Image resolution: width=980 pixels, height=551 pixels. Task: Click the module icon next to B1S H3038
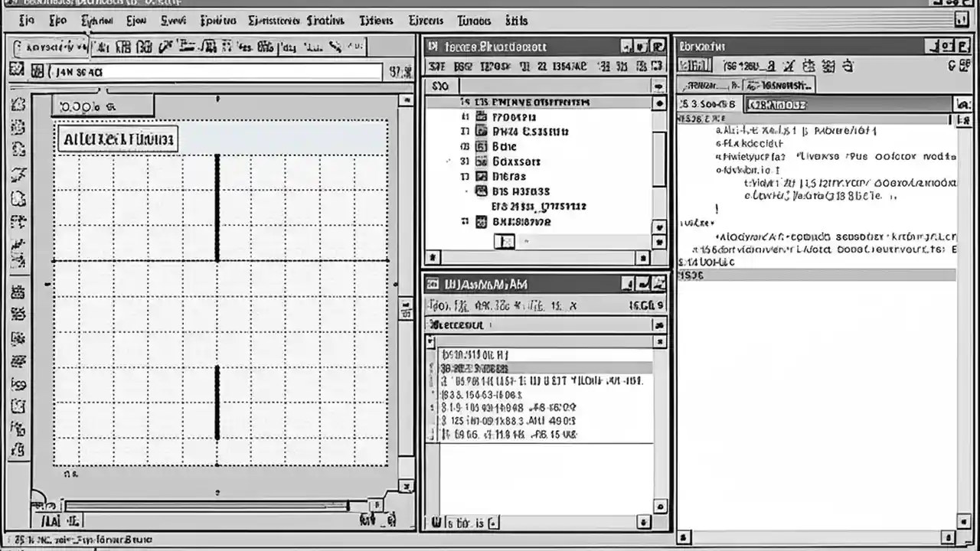pos(481,191)
